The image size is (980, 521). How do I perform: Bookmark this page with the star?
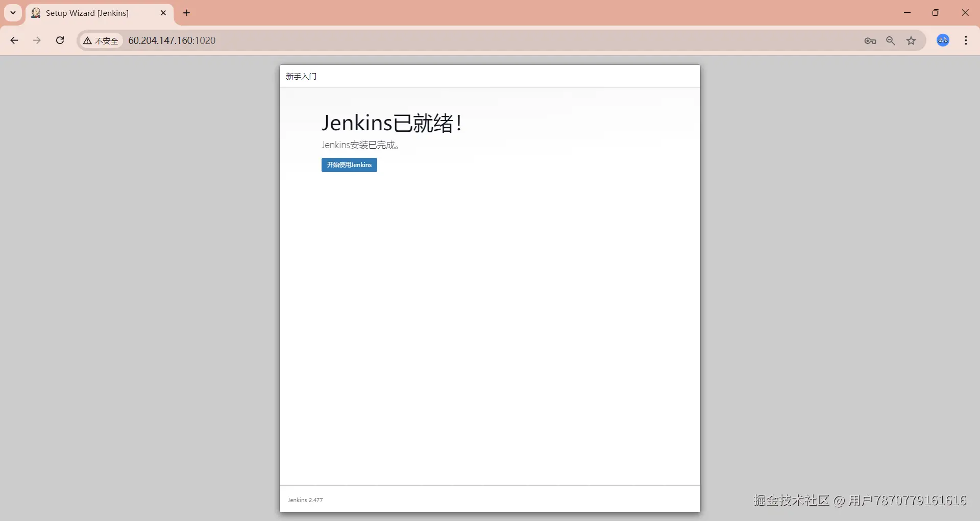[911, 41]
